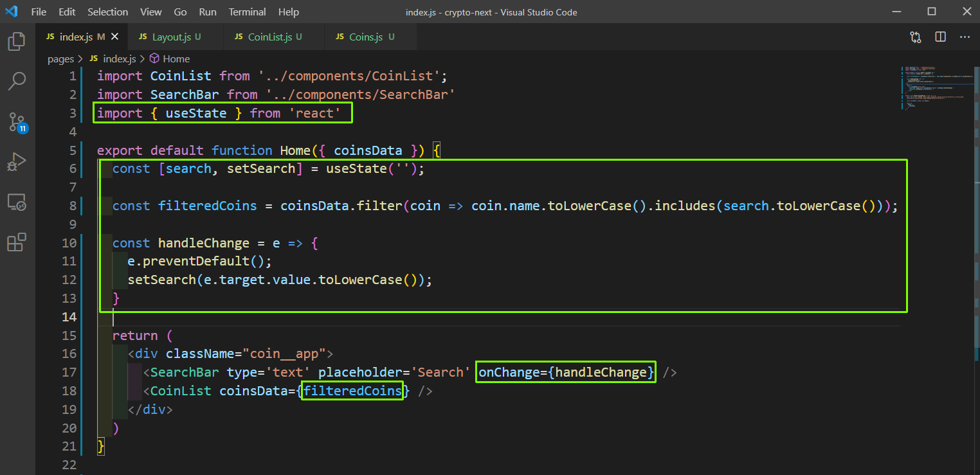Open the View menu
Viewport: 980px width, 475px height.
151,12
